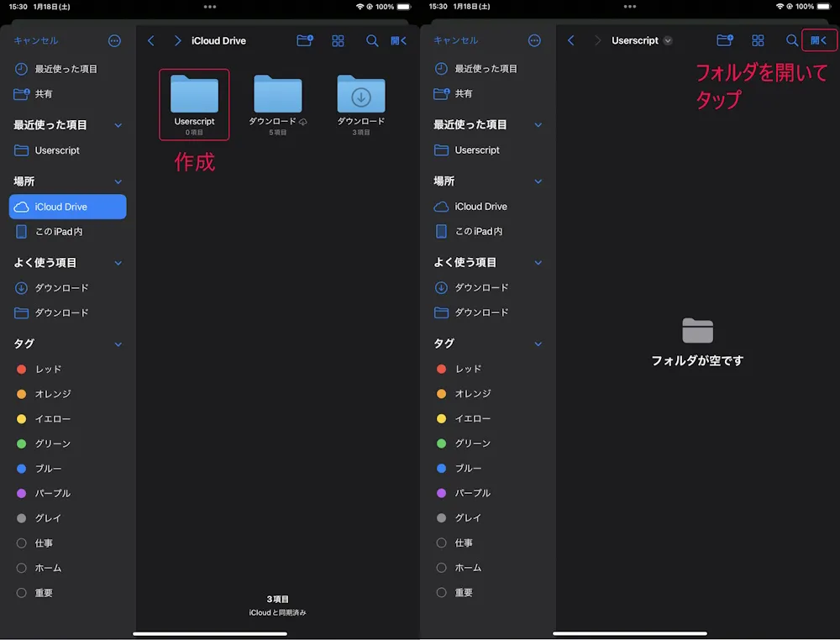Select the 仕事 tag in left sidebar

tap(67, 543)
